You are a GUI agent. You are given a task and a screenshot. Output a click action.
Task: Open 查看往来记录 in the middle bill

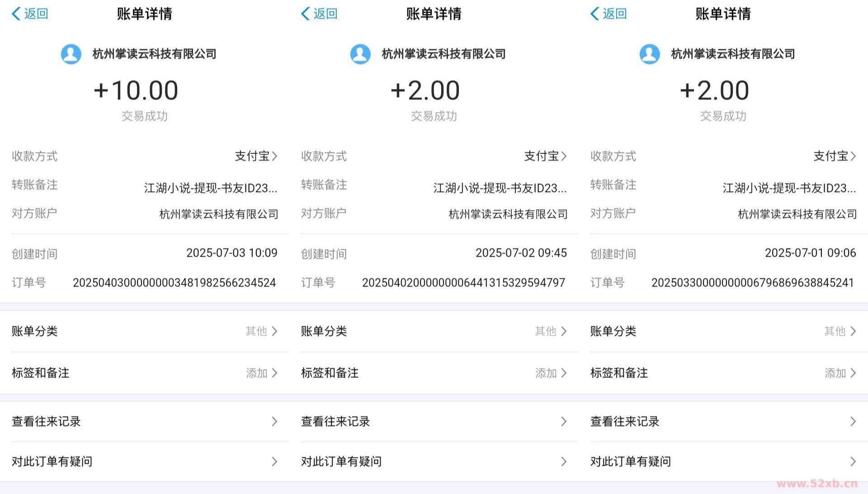(434, 422)
